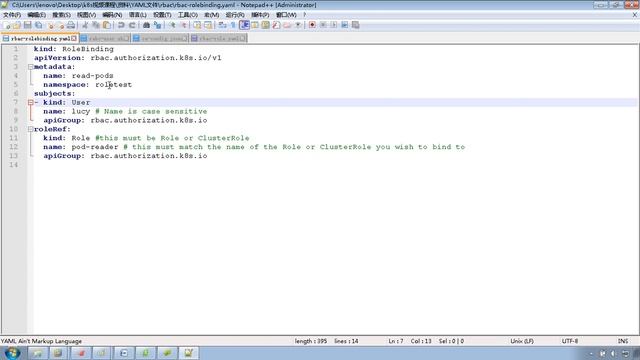
Task: Open the 编码(N) Encoding menu
Action: [112, 15]
